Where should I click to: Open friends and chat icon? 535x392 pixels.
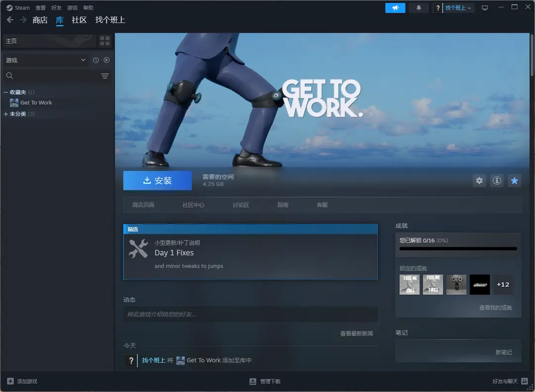525,381
